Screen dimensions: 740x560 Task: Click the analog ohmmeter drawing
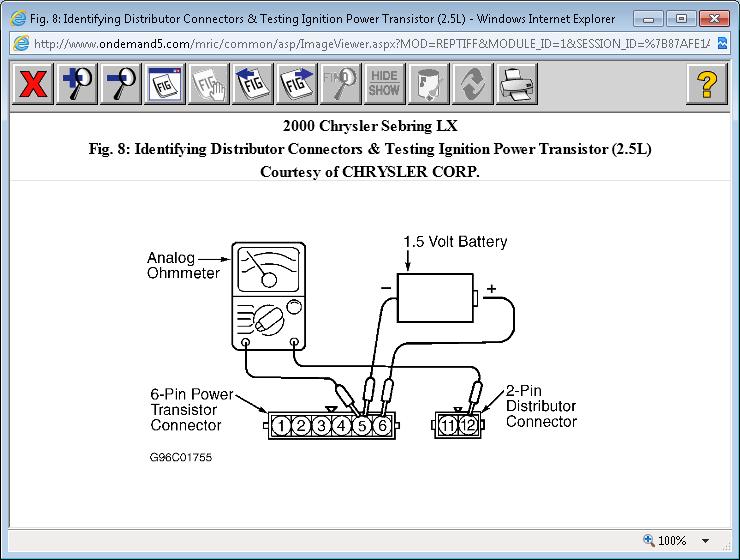[269, 296]
